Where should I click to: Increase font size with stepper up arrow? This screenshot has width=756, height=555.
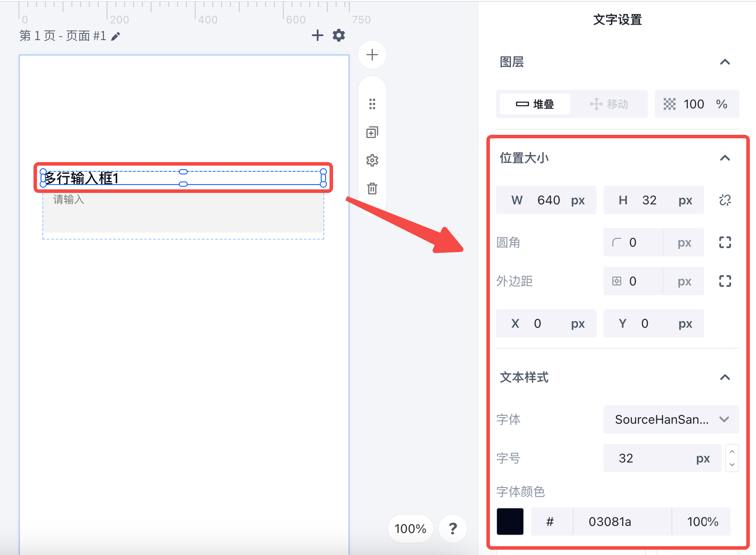tap(732, 451)
